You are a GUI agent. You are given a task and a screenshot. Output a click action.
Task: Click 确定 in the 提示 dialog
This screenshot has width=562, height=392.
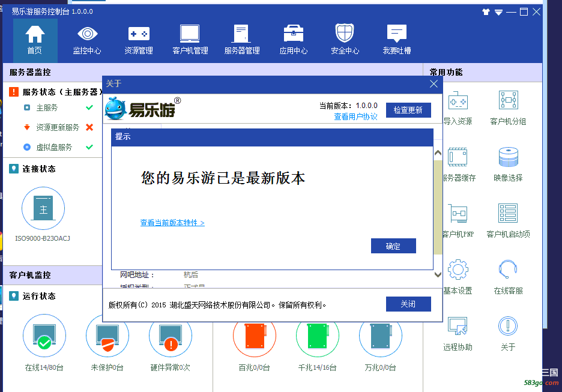[393, 246]
